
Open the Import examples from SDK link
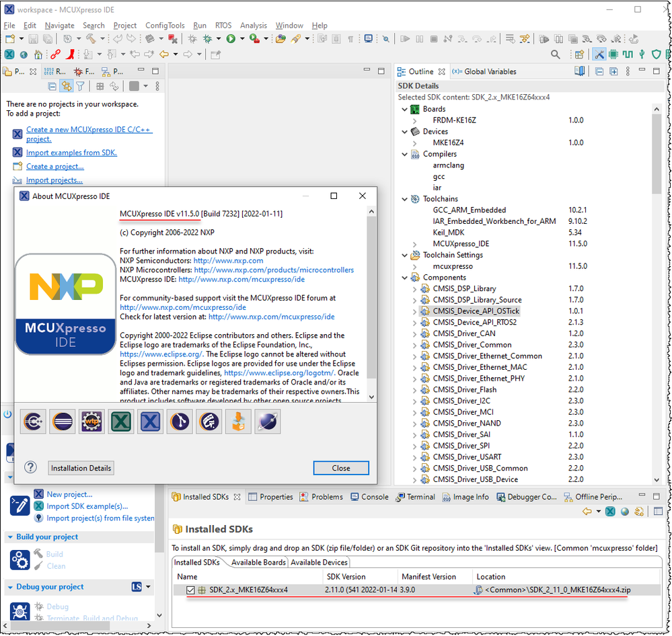pyautogui.click(x=71, y=153)
